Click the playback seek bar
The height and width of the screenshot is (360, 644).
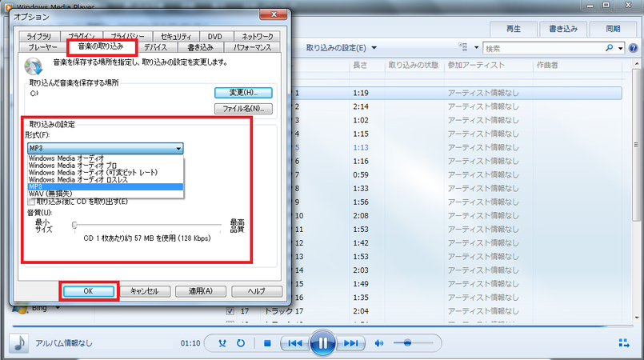(x=322, y=326)
